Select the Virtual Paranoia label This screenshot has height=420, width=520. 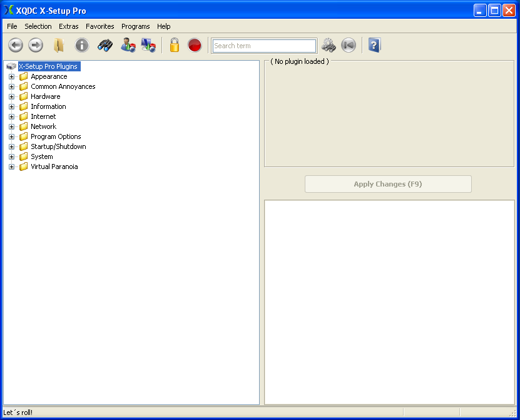pyautogui.click(x=54, y=166)
